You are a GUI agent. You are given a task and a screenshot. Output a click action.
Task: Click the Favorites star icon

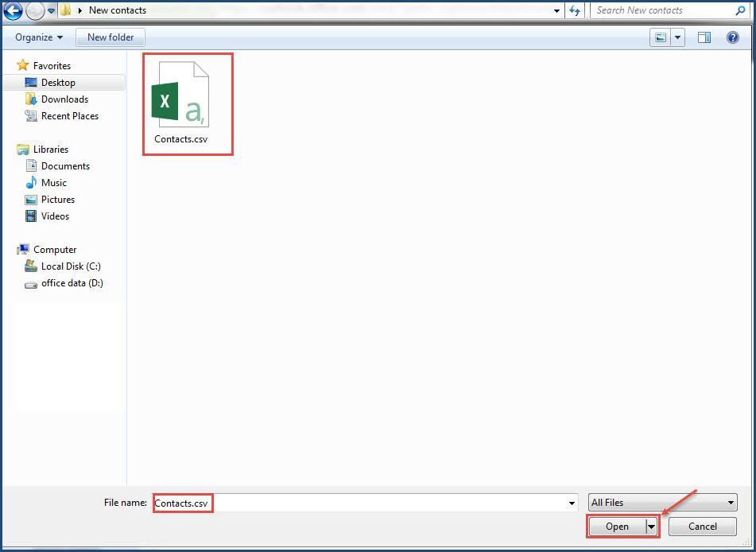[23, 65]
